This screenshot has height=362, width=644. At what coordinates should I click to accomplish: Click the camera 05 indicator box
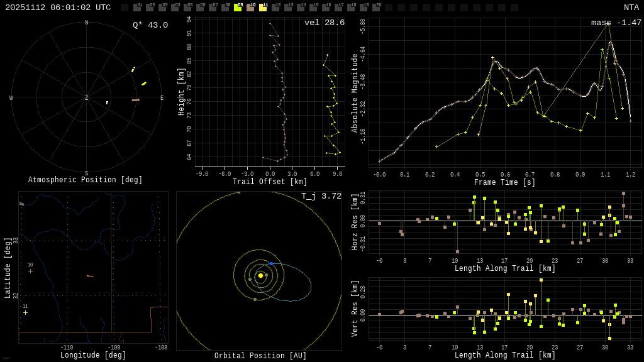click(187, 8)
